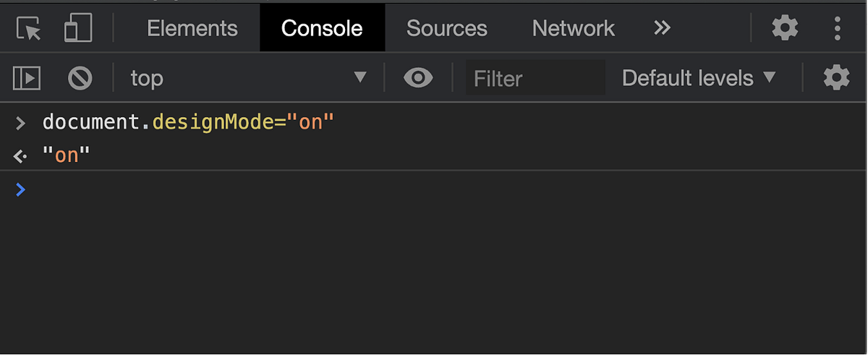Open the Network tab

click(x=573, y=28)
